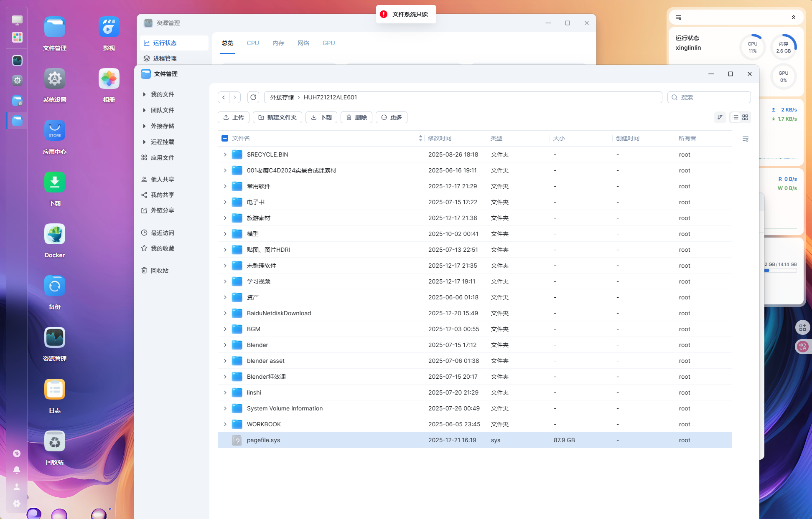Switch to grid view layout
Screen dimensions: 812x519
pyautogui.click(x=745, y=117)
